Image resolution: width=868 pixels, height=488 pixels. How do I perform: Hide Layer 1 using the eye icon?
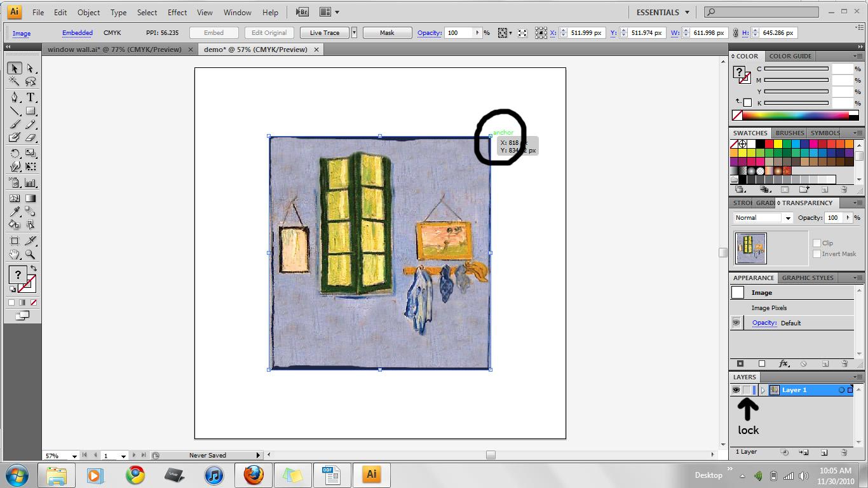[x=736, y=390]
